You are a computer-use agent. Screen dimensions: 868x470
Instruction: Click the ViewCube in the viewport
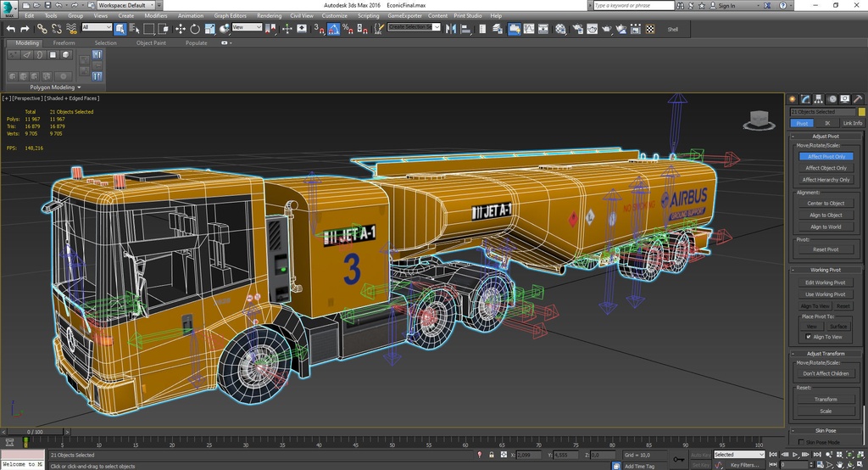pos(759,120)
